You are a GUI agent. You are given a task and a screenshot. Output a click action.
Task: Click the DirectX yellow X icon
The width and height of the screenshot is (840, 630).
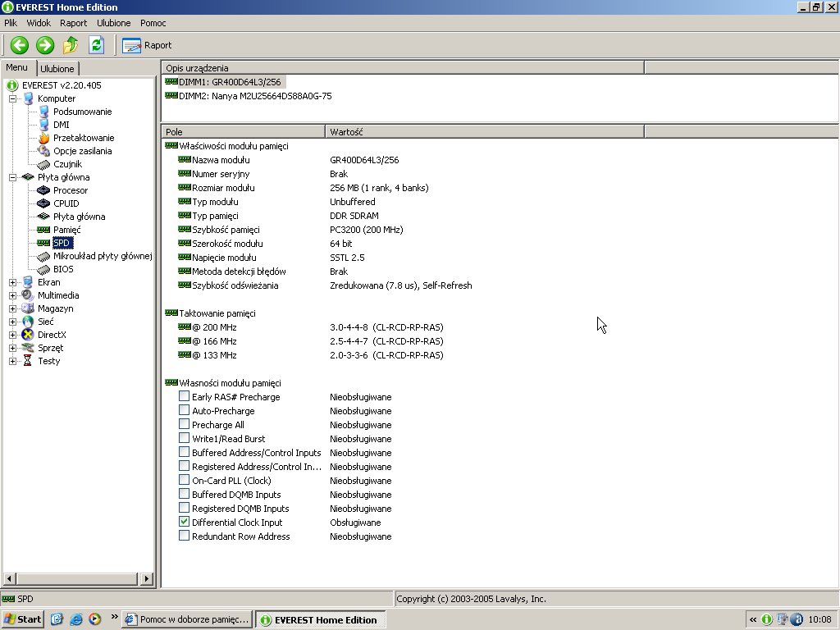[x=28, y=335]
